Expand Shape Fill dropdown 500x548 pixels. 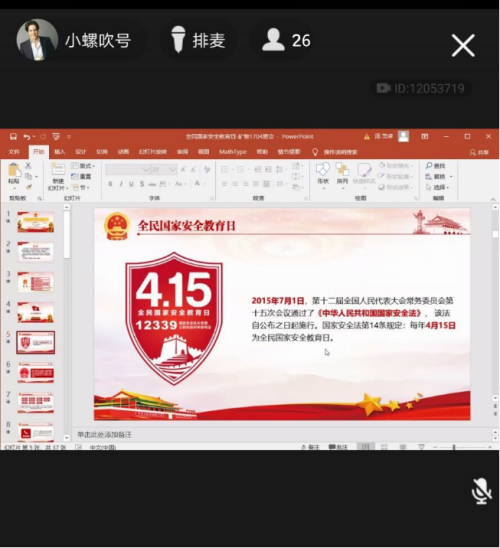(x=396, y=166)
